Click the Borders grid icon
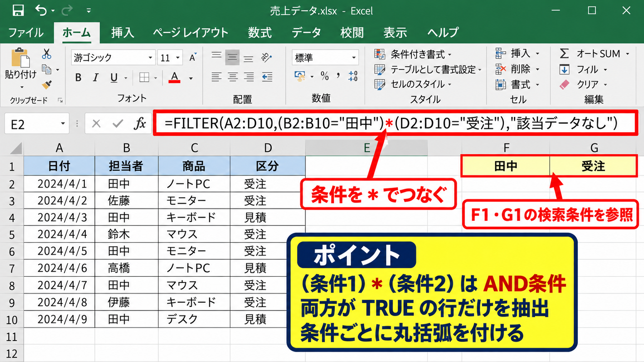The width and height of the screenshot is (644, 362). (x=144, y=78)
